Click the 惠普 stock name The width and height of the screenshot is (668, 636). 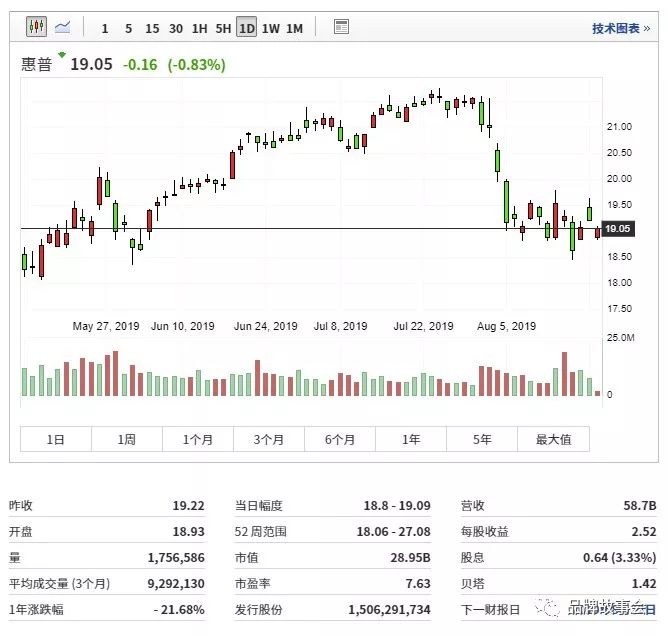point(36,65)
